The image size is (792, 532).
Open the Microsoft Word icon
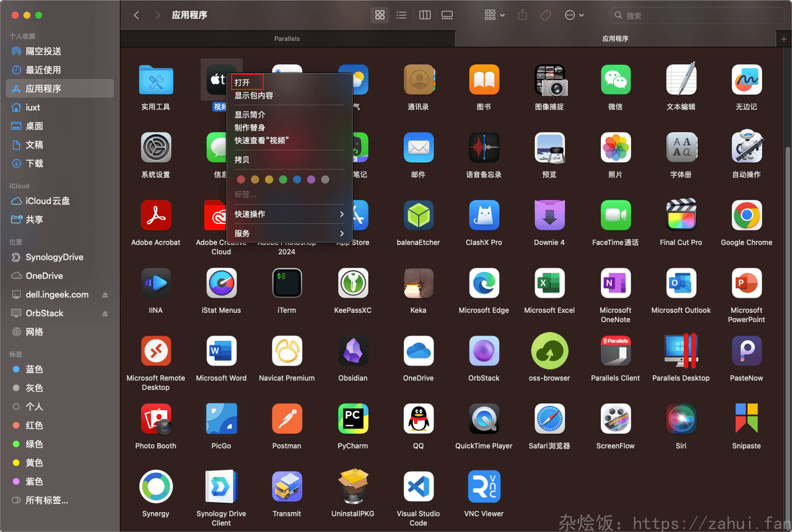(221, 351)
